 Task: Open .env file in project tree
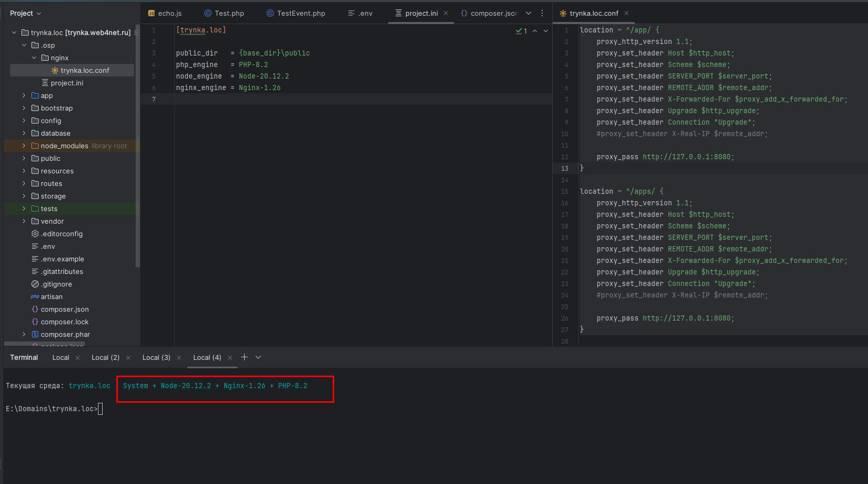48,246
